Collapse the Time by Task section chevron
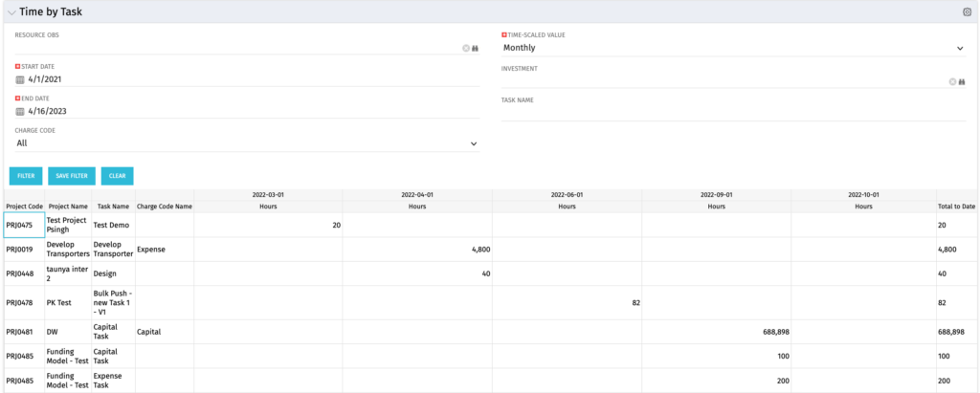The image size is (980, 393). tap(11, 12)
